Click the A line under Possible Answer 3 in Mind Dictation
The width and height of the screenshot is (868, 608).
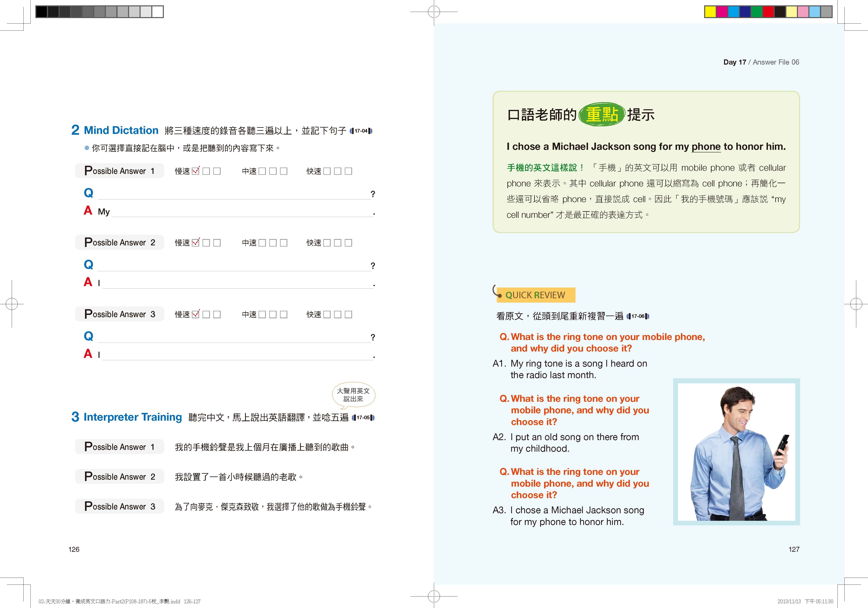coord(238,354)
